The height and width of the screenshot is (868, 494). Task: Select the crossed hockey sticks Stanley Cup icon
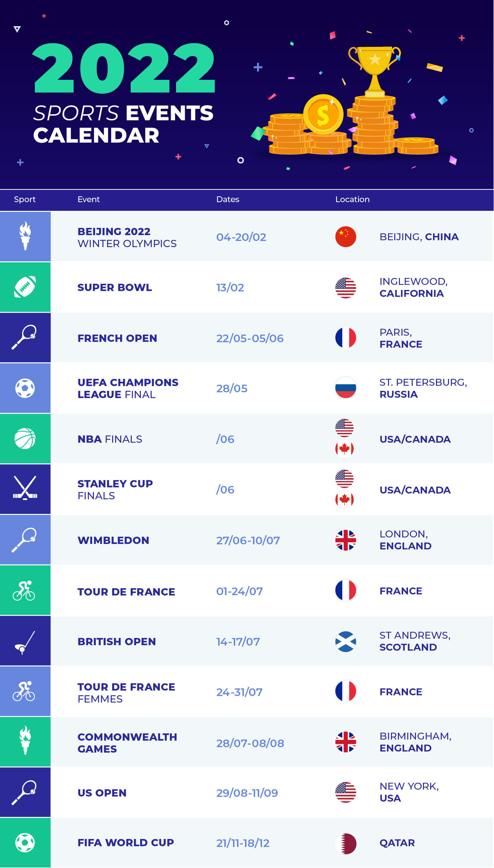point(25,488)
